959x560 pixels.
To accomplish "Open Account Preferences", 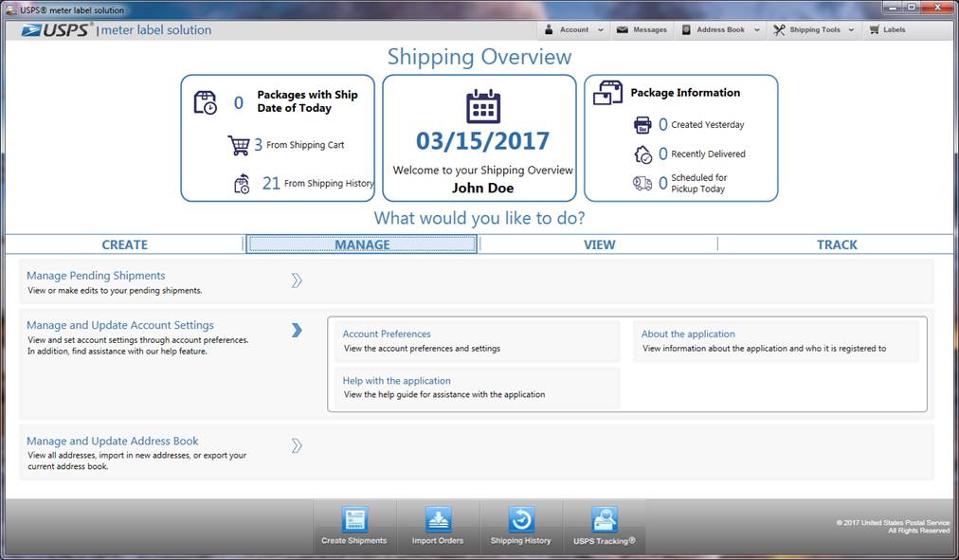I will coord(478,341).
